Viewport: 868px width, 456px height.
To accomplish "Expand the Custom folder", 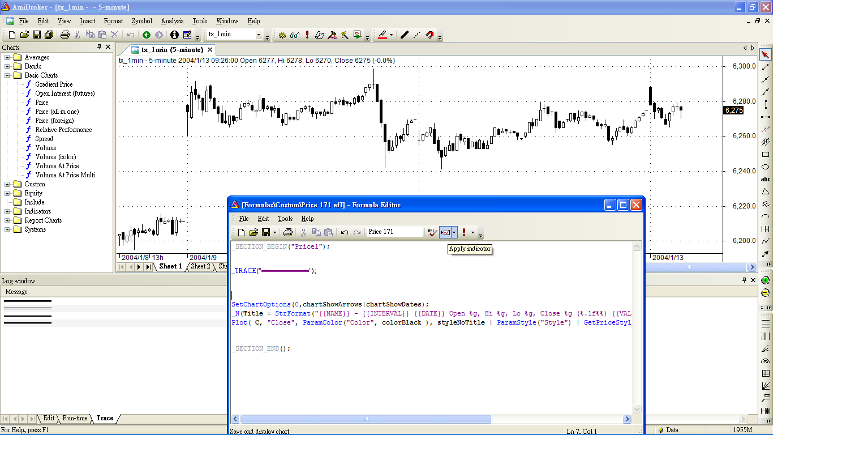I will 7,184.
